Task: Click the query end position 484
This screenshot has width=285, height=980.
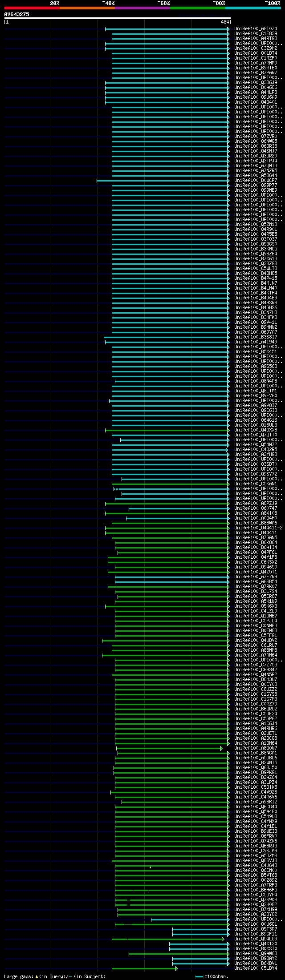Action: pos(224,22)
